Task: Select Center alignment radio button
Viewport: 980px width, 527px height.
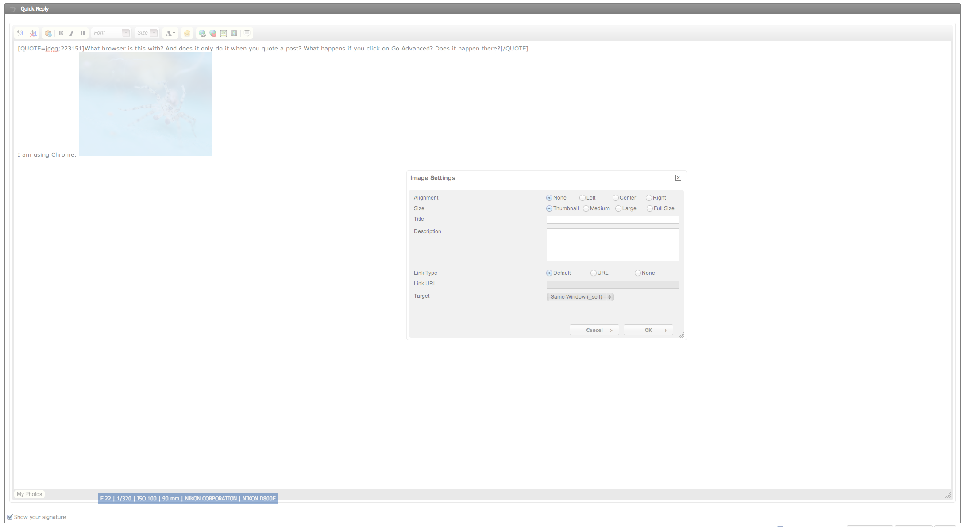Action: (616, 198)
